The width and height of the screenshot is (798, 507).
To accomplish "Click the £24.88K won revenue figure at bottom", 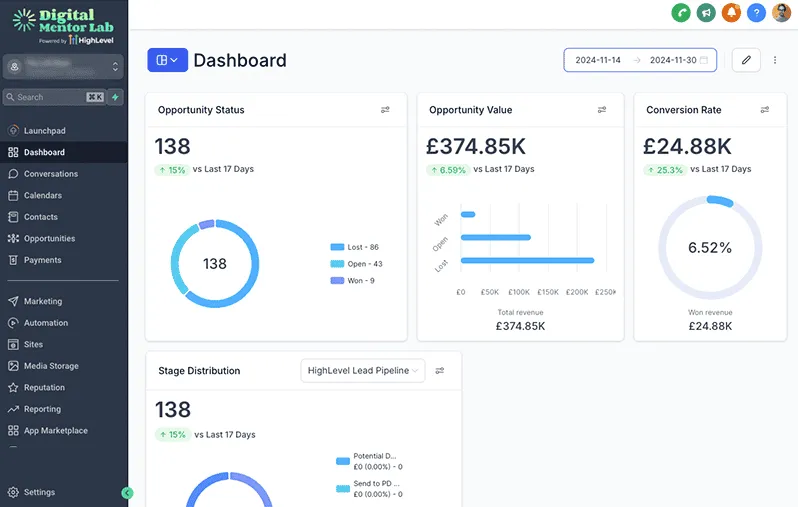I will (x=710, y=326).
